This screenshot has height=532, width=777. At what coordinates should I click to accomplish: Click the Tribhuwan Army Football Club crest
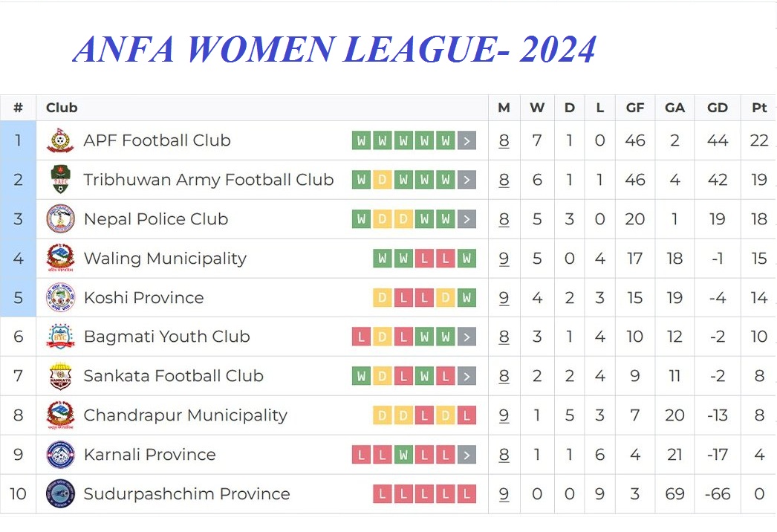60,180
